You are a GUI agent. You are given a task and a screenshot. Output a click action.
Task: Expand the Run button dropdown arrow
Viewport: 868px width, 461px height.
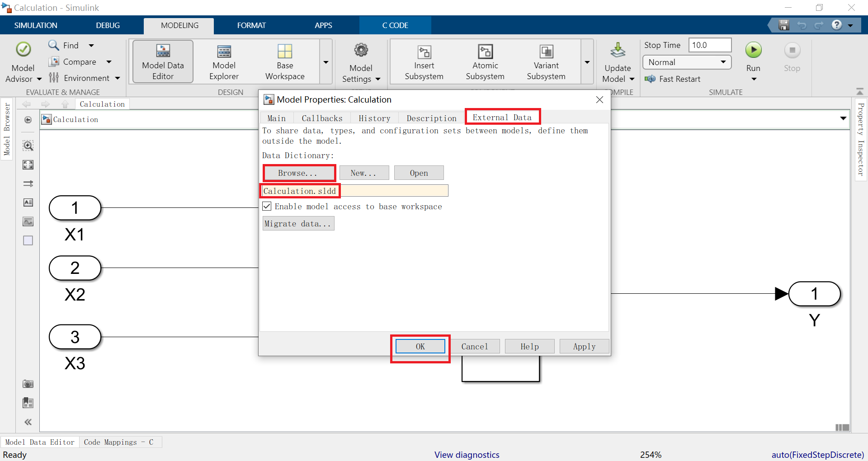click(x=754, y=79)
